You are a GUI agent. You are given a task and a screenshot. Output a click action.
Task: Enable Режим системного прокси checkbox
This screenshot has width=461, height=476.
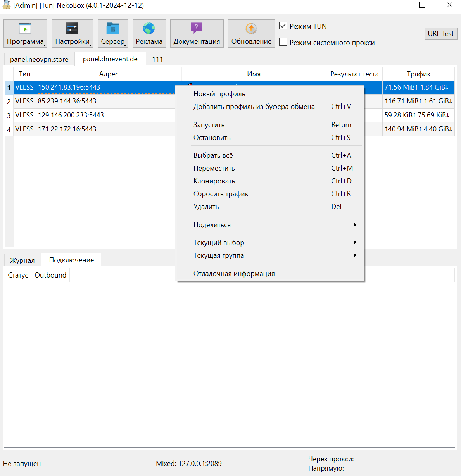pos(283,42)
